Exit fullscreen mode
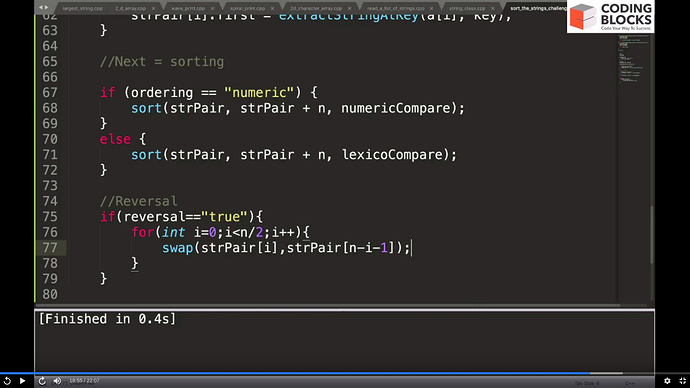The height and width of the screenshot is (388, 690). (683, 381)
